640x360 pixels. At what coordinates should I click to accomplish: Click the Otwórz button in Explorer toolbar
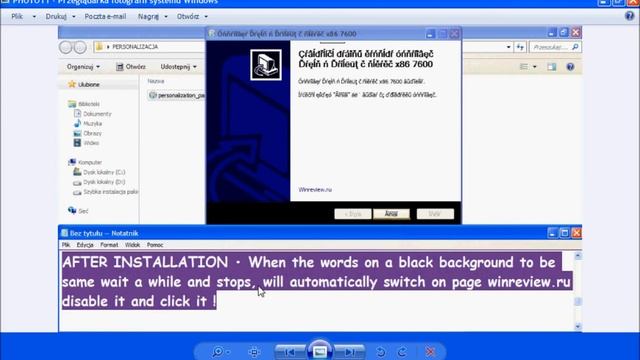pos(131,67)
